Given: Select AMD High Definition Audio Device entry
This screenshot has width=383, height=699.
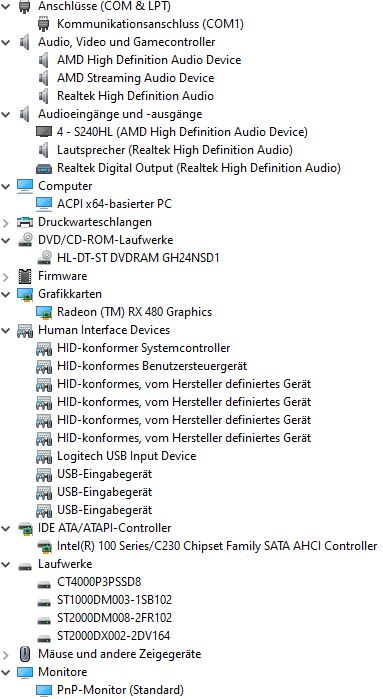Looking at the screenshot, I should [149, 60].
